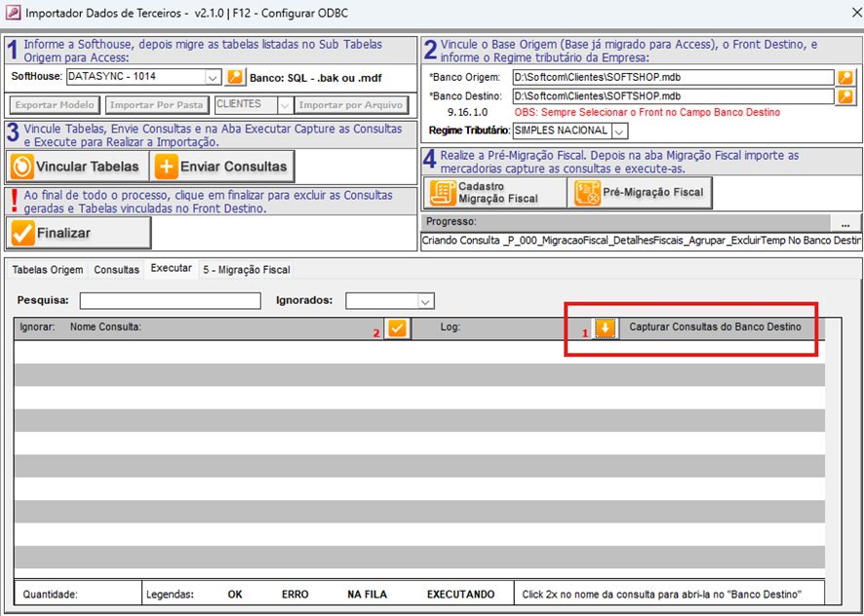Open Cadastro Migração Fiscal
The image size is (864, 616).
point(494,193)
